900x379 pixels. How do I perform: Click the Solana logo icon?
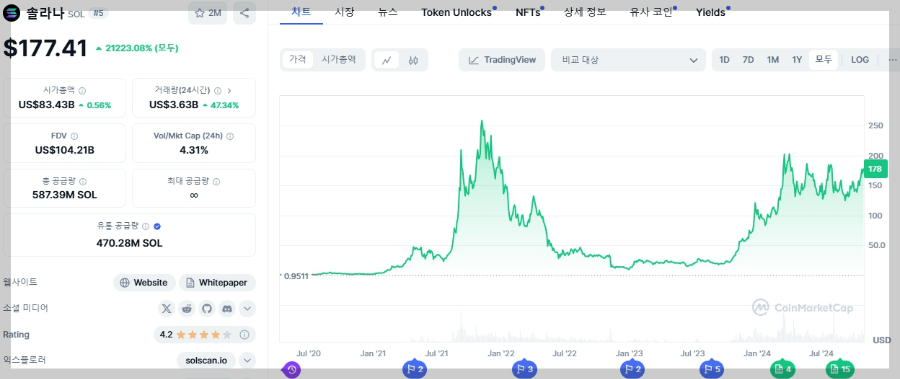(11, 13)
